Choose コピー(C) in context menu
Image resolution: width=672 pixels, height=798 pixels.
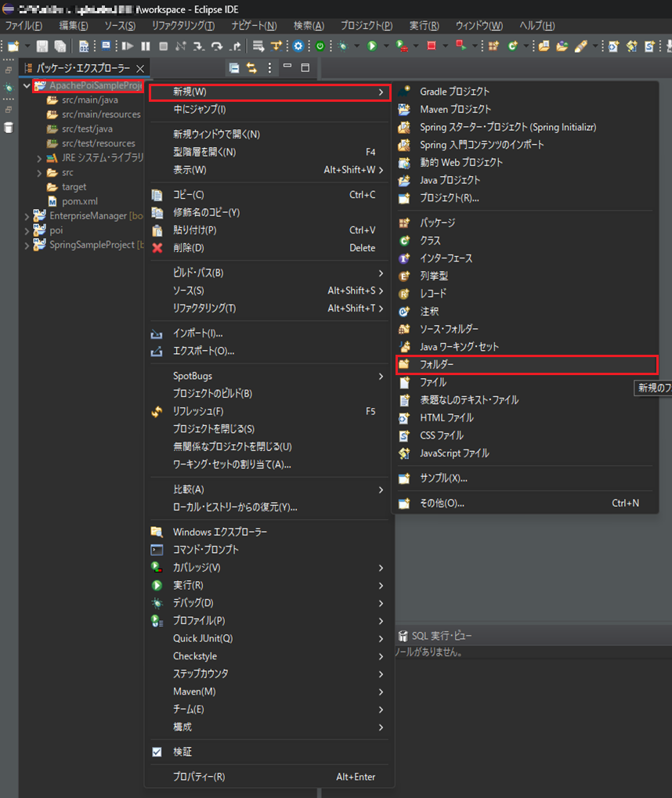(x=269, y=195)
